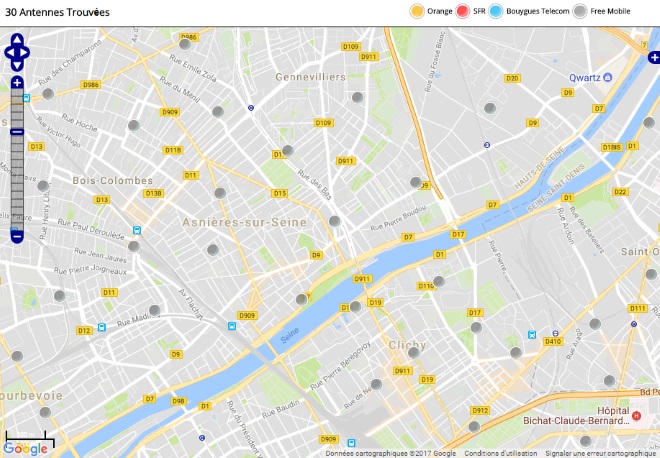Click the 'Données cartographiques ©2017 Google' text
Viewport: 660px width, 458px height.
pos(391,453)
